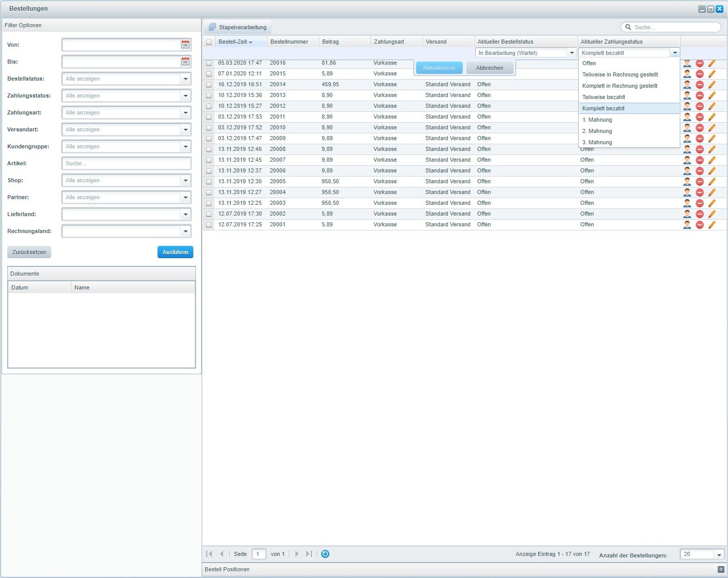Delete order 20014 via red icon
Screen dimensions: 728x578
(x=699, y=85)
